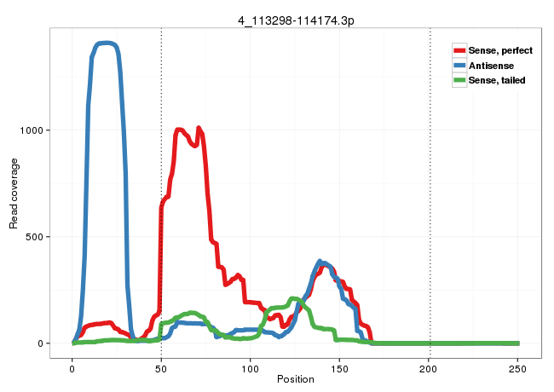Viewport: 554px width, 392px height.
Task: Click the 150 tick label on x-axis
Action: 340,366
